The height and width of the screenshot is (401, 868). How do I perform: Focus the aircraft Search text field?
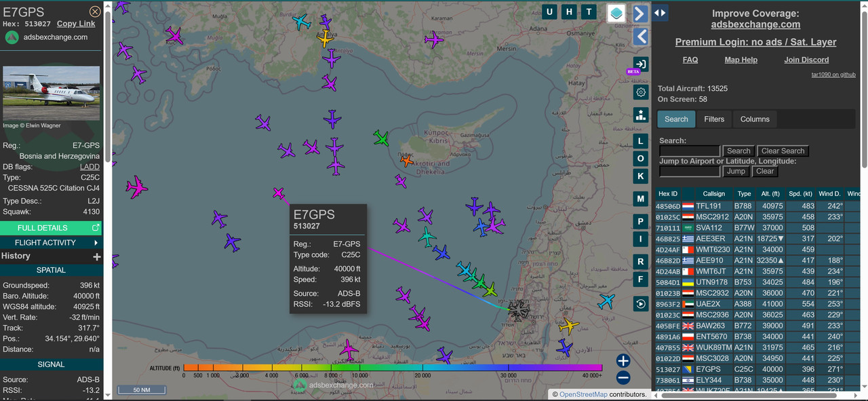(690, 151)
